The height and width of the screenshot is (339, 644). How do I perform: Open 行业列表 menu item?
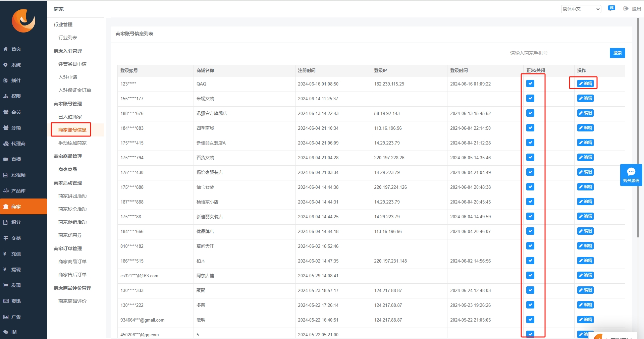coord(68,38)
